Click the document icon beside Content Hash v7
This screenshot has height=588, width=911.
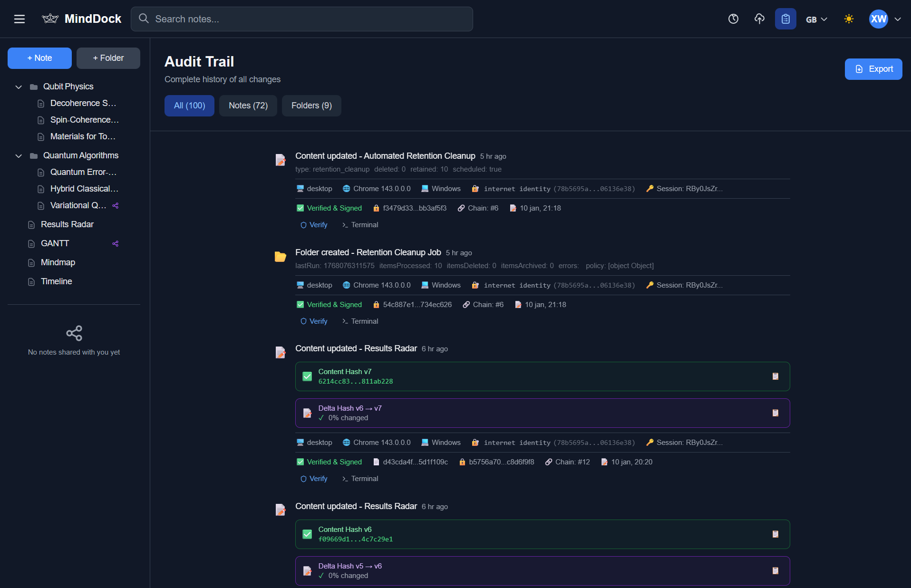(775, 376)
